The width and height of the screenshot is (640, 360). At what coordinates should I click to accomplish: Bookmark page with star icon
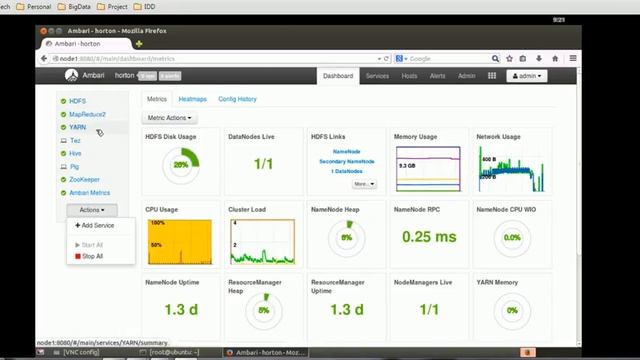tap(509, 58)
